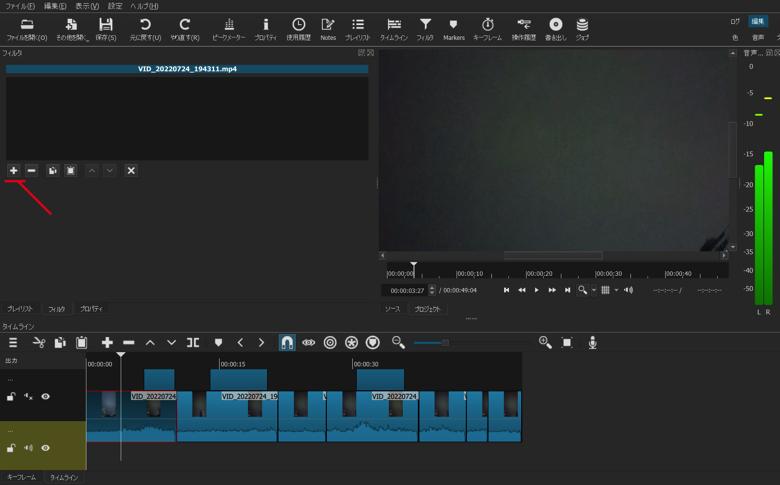Add a filter with the plus button
The height and width of the screenshot is (485, 780).
point(13,171)
